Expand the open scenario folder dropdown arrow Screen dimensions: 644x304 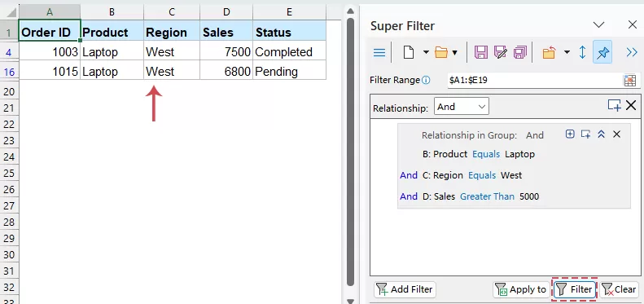(x=454, y=53)
